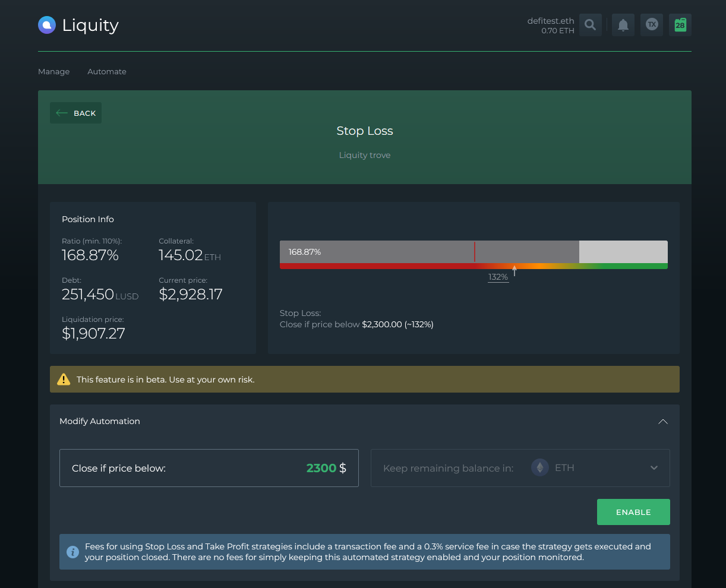Open the green gas price icon showing 28

[x=680, y=25]
